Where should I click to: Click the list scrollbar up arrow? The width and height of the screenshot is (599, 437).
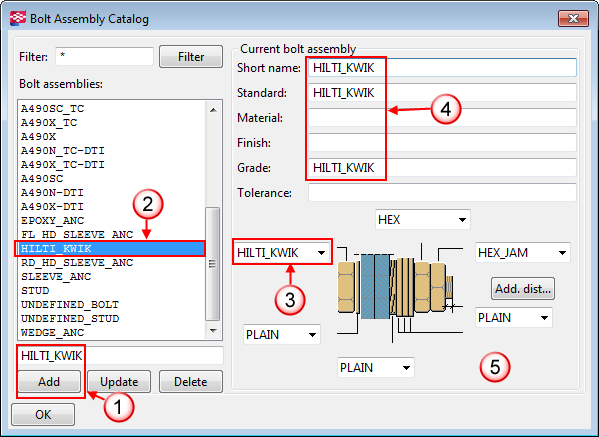point(213,110)
